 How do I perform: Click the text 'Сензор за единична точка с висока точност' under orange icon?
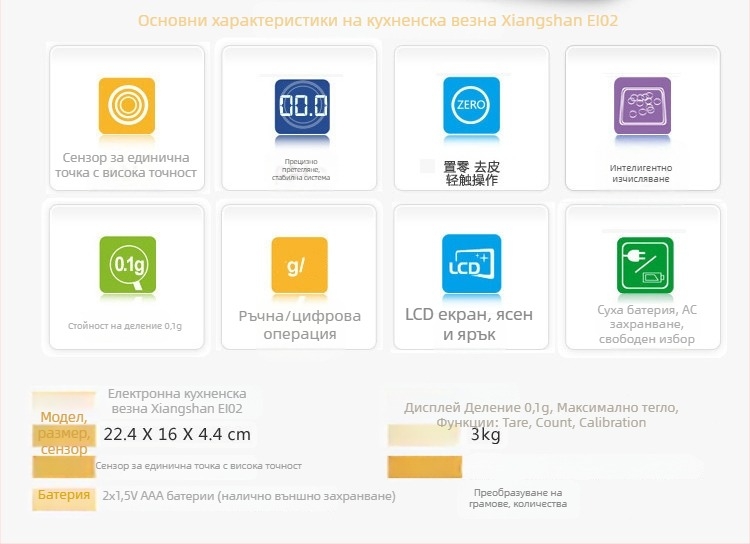(x=126, y=165)
